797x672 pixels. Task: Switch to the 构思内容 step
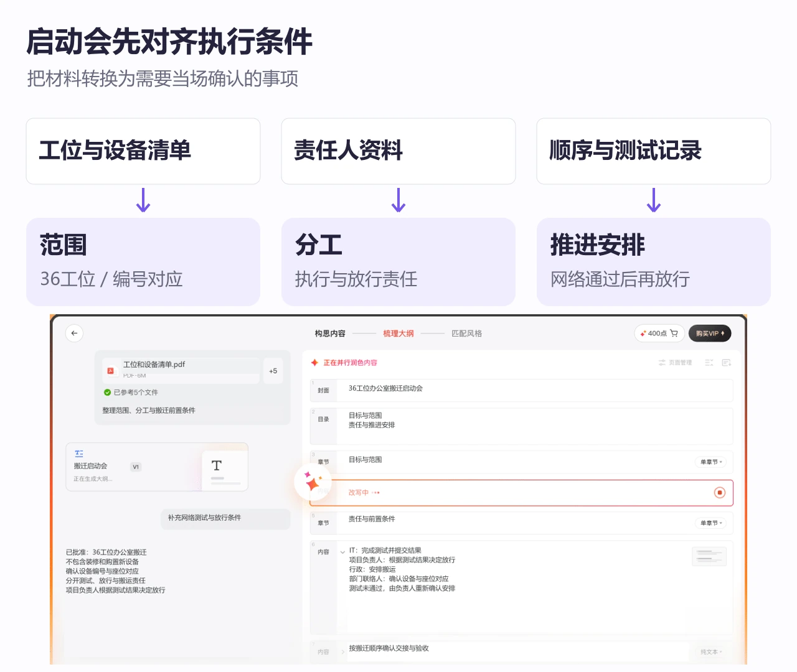330,334
